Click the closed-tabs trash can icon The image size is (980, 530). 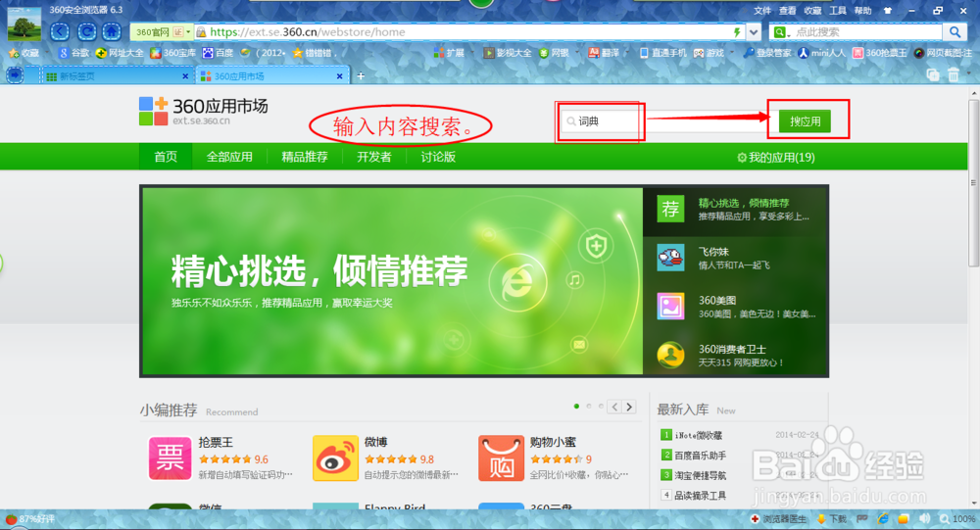pyautogui.click(x=954, y=75)
